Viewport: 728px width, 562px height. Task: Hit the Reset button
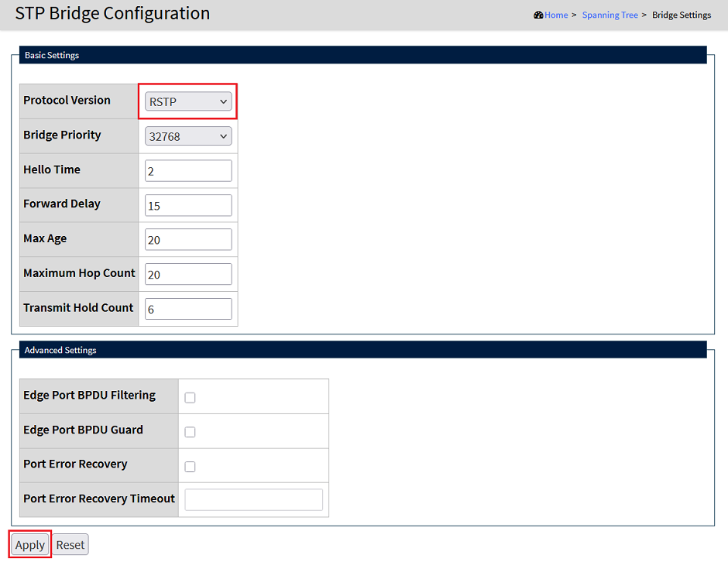[70, 545]
